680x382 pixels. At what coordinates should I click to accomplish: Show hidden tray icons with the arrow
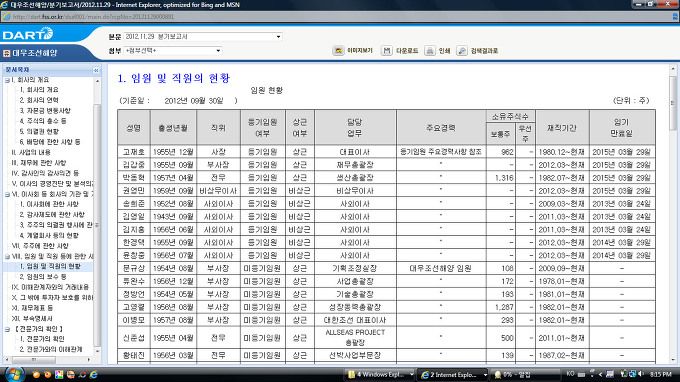(601, 374)
